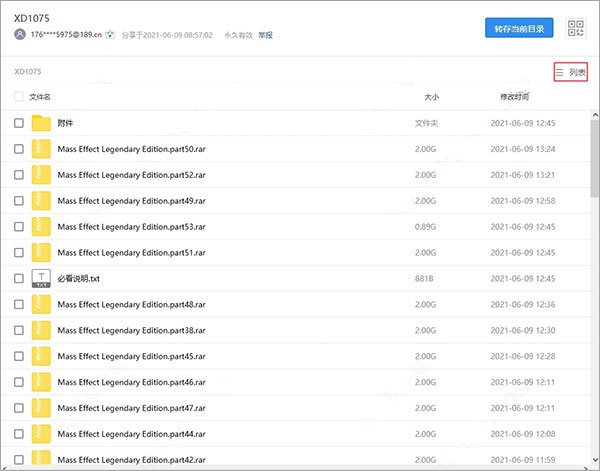The width and height of the screenshot is (600, 471).
Task: Click the part48.rar archive icon
Action: (x=41, y=305)
